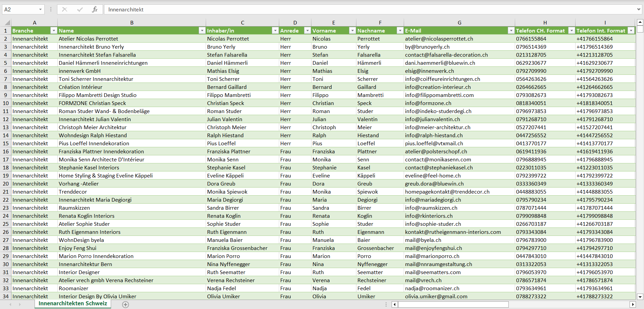This screenshot has width=644, height=309.
Task: Click the formula bar showing Innenarchitekt
Action: click(x=369, y=9)
